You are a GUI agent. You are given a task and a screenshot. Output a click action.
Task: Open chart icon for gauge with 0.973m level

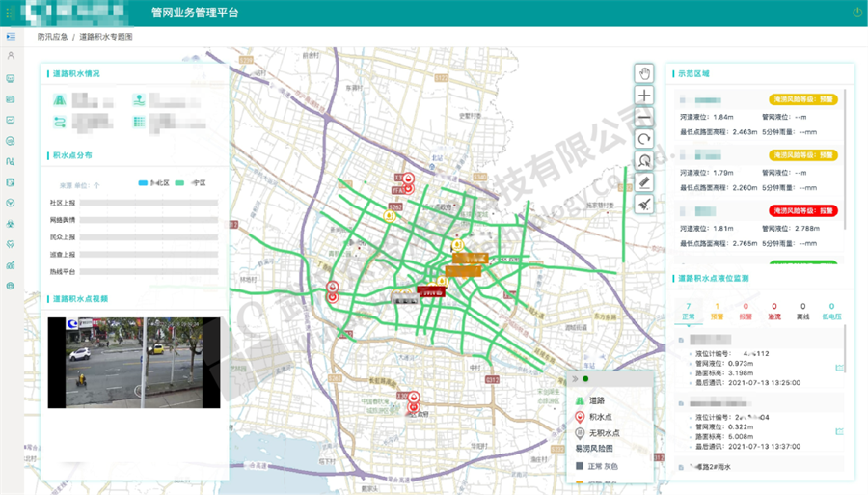pos(839,368)
